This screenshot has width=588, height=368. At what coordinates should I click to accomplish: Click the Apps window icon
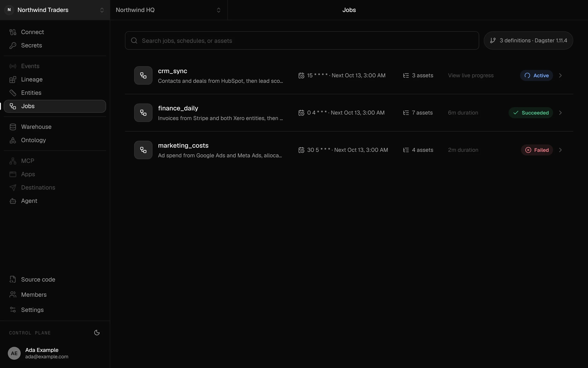point(13,175)
